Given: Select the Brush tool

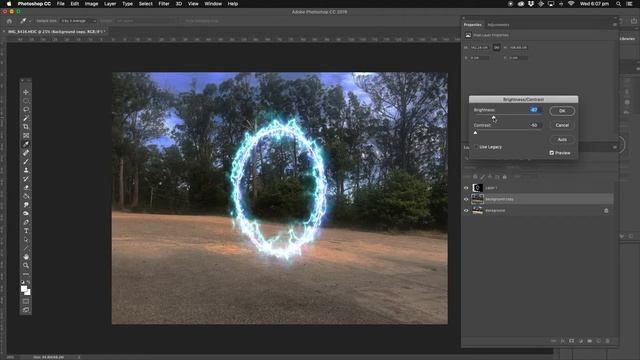Looking at the screenshot, I should (x=26, y=161).
